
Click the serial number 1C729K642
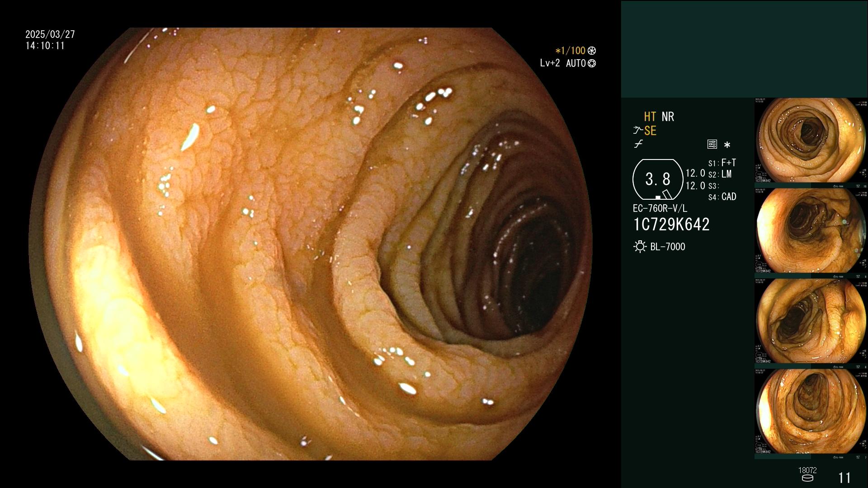point(671,225)
